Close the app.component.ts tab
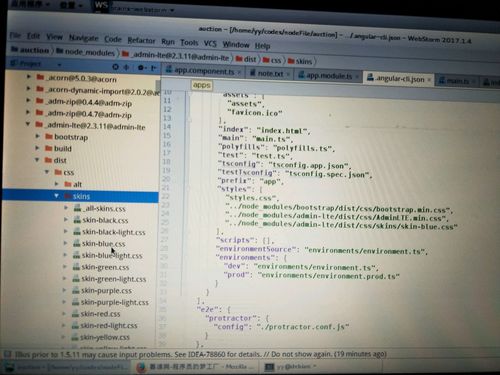The height and width of the screenshot is (375, 500). pos(239,72)
